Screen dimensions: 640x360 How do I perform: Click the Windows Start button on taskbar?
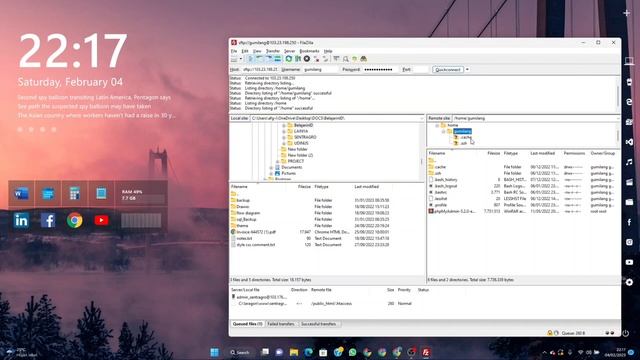[x=214, y=352]
